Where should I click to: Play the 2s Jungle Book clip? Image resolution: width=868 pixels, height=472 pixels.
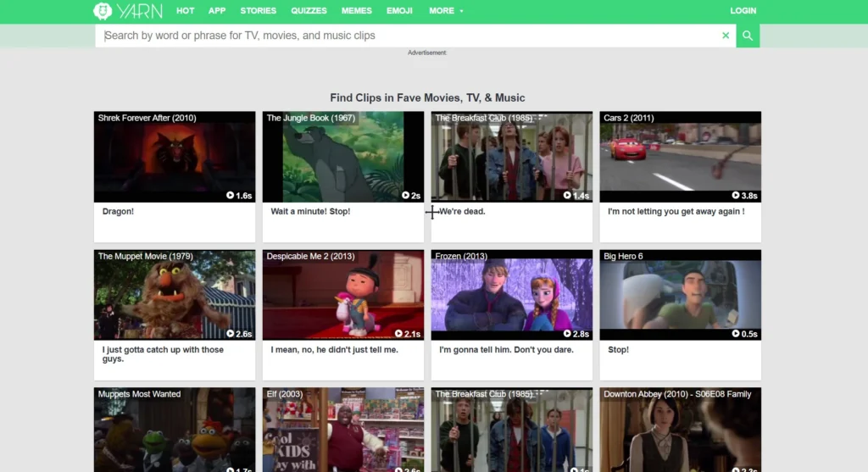pos(411,196)
